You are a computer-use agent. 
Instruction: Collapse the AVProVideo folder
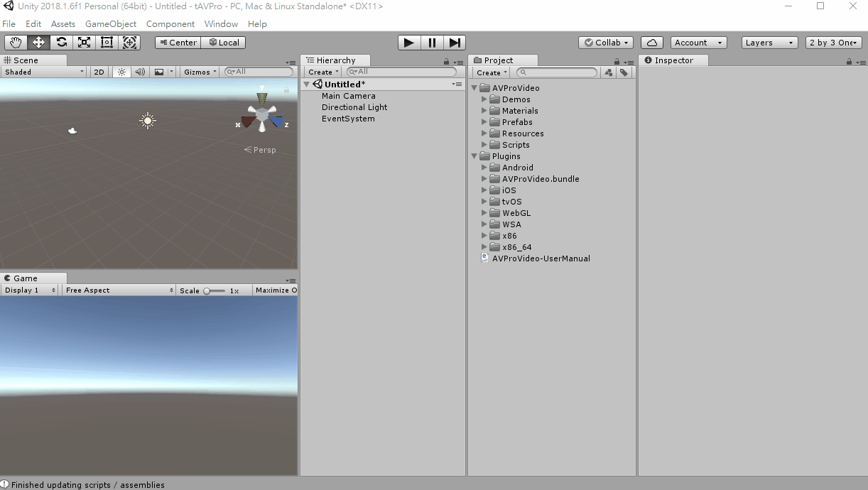click(x=474, y=88)
